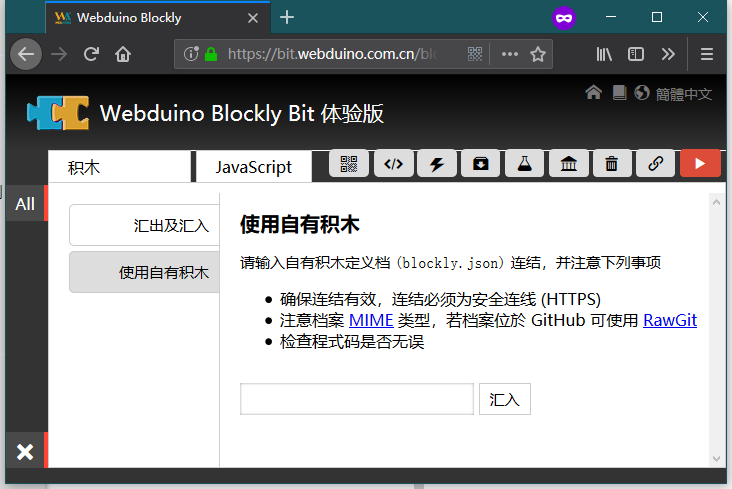Click the chain link button

(655, 164)
